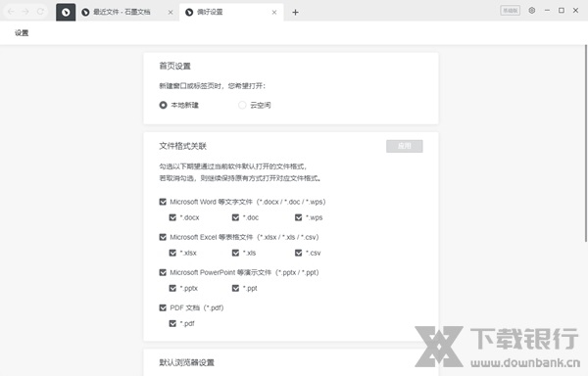Toggle the Microsoft PowerPoint 等演示文件 checkbox
The height and width of the screenshot is (376, 588).
[x=163, y=272]
